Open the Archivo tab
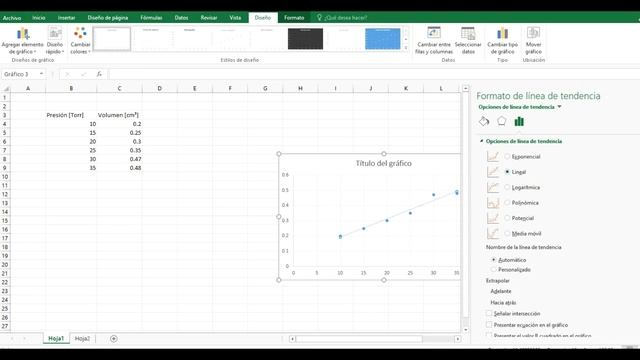This screenshot has height=360, width=640. pos(12,18)
